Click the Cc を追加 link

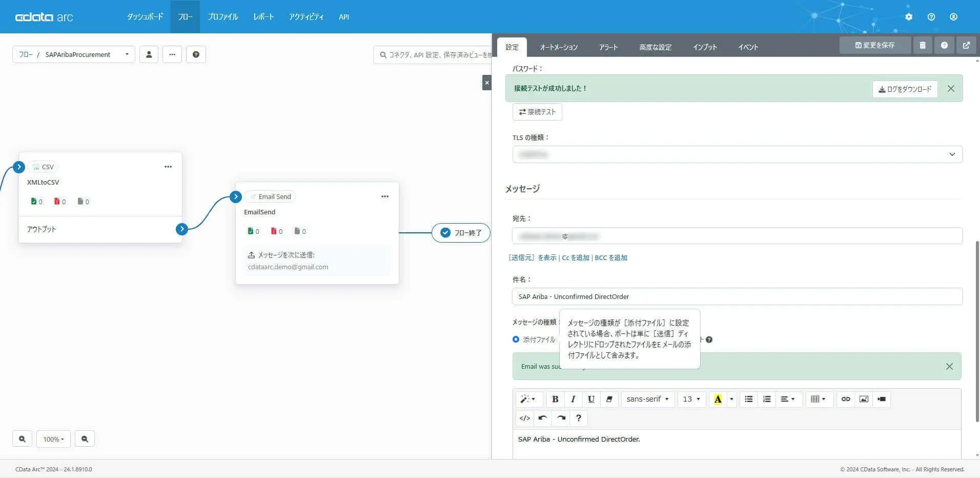[x=576, y=258]
